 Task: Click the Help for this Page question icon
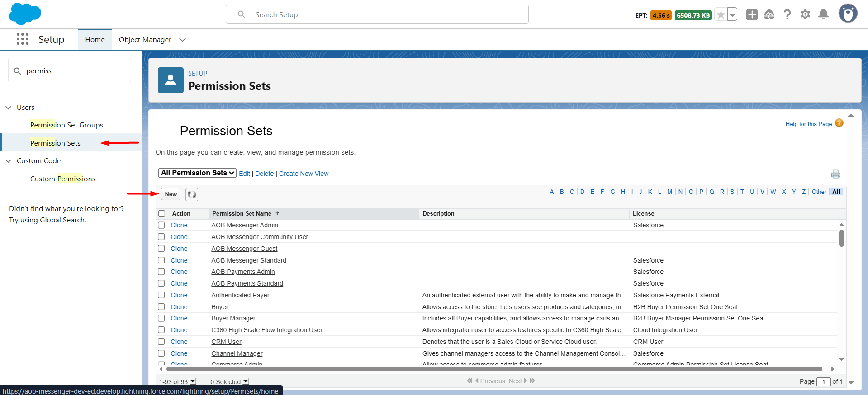pos(839,123)
